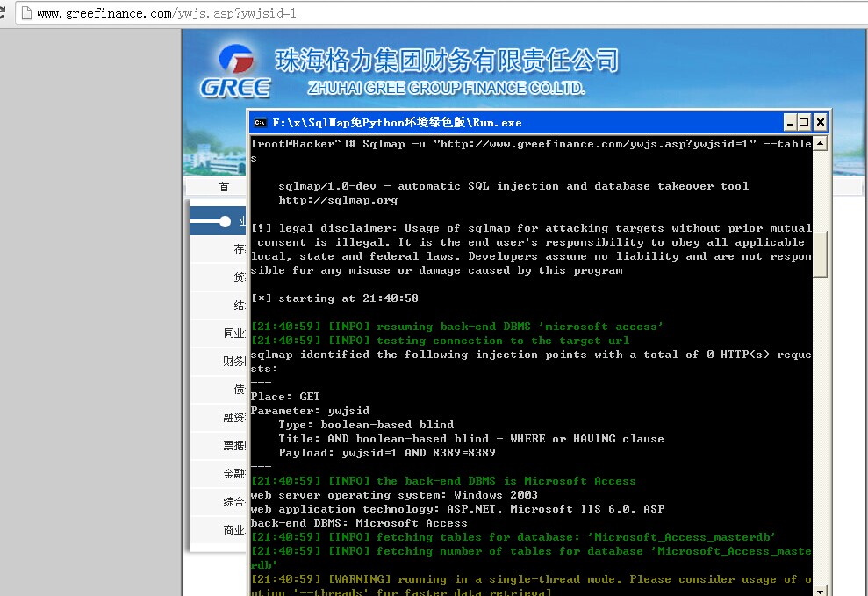Click console scrollbar down arrow
The width and height of the screenshot is (868, 596).
[x=820, y=591]
